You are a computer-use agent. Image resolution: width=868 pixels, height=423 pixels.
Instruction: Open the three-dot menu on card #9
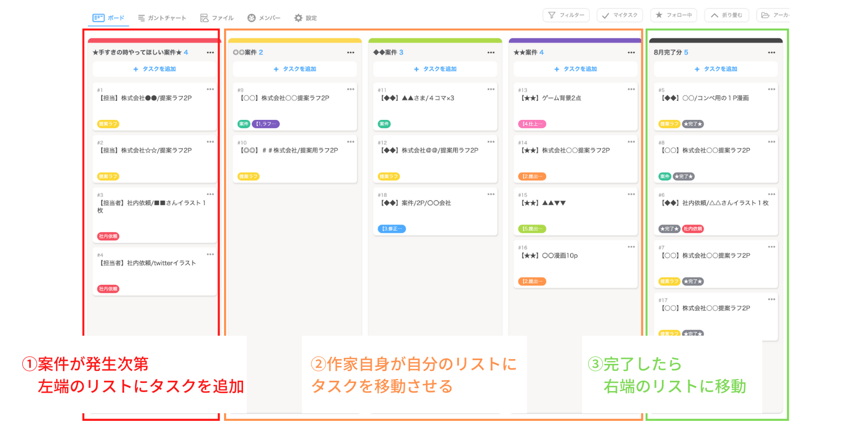(350, 89)
